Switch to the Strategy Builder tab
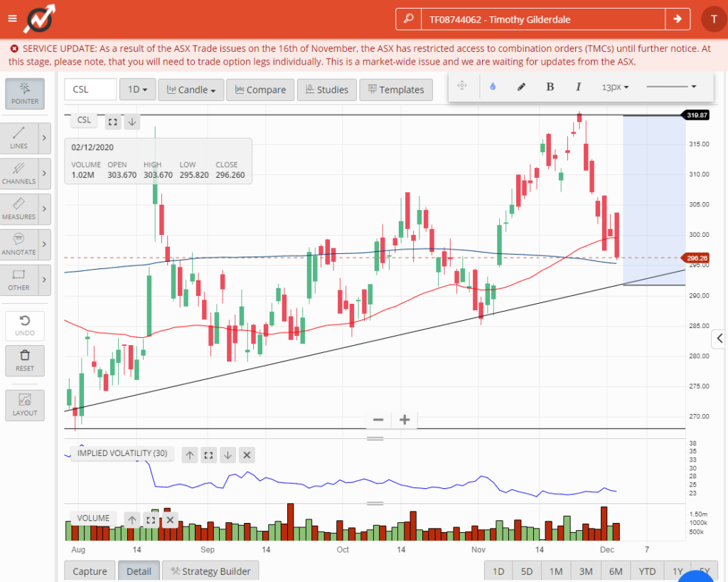 click(x=210, y=571)
